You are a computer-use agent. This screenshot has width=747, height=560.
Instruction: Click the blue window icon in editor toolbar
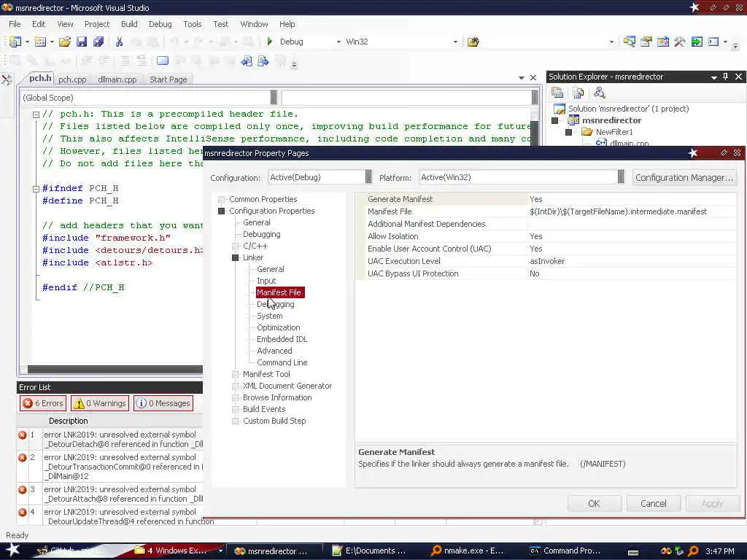(x=163, y=61)
